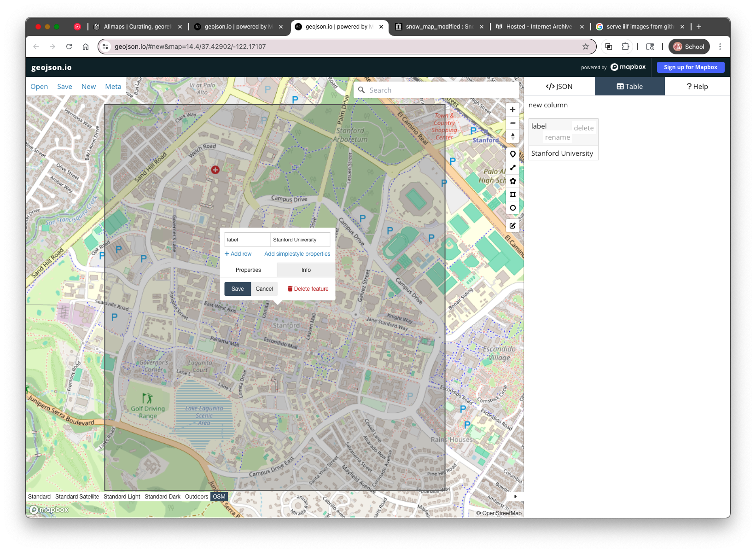Zoom in on the map
The width and height of the screenshot is (756, 552).
(512, 110)
